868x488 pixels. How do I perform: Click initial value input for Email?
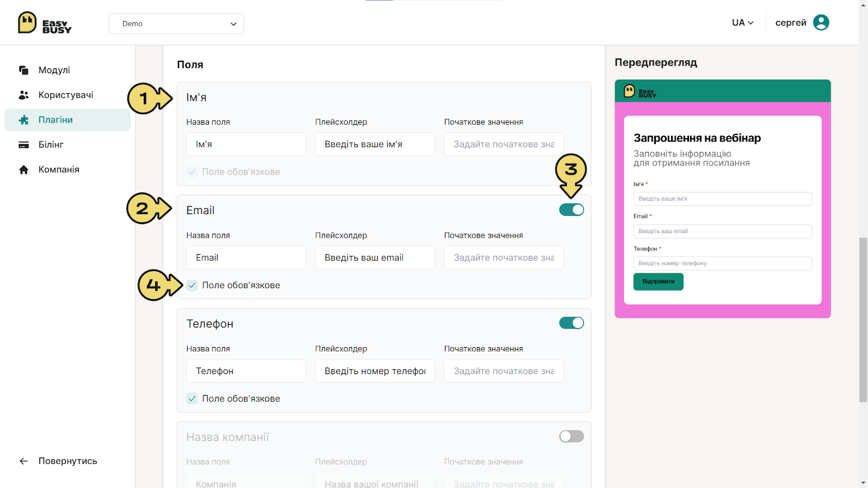[x=504, y=258]
